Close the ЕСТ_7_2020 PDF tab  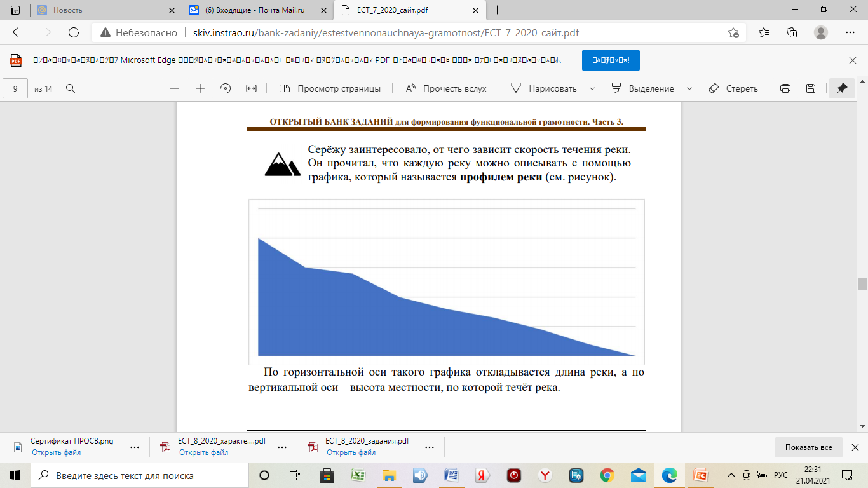(475, 10)
